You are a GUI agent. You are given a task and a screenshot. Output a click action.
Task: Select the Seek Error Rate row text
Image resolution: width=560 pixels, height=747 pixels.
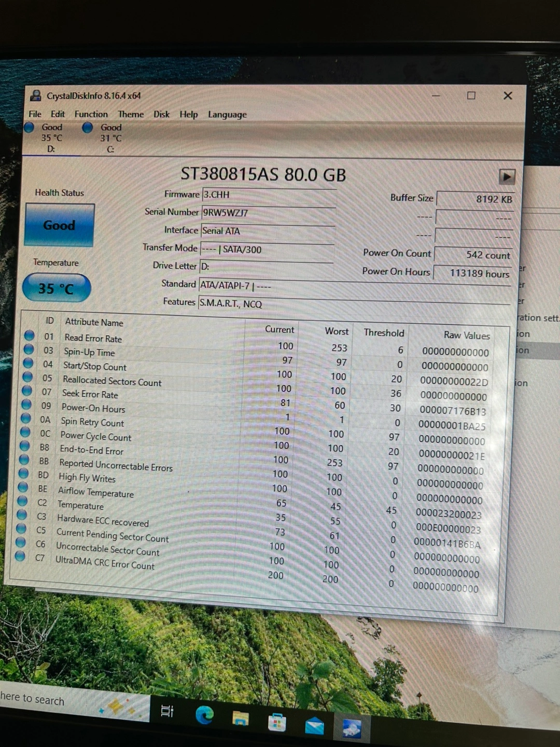click(90, 394)
